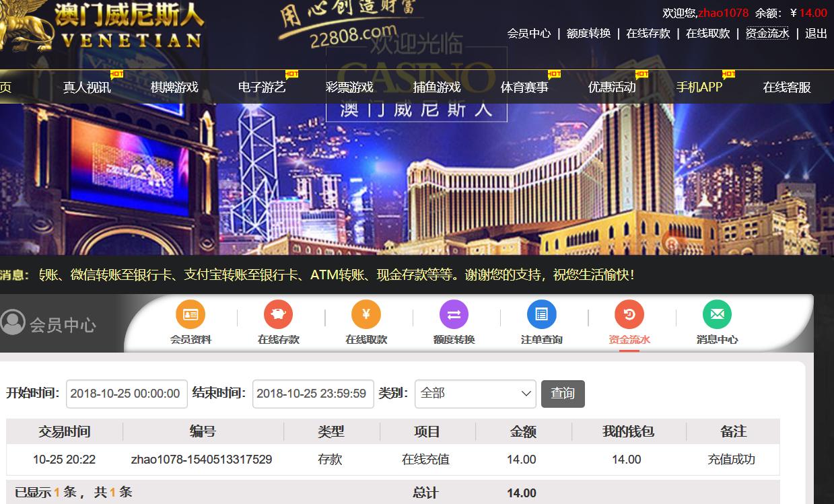The width and height of the screenshot is (834, 504).
Task: Open 电子游艺 in main navigation
Action: click(x=262, y=87)
